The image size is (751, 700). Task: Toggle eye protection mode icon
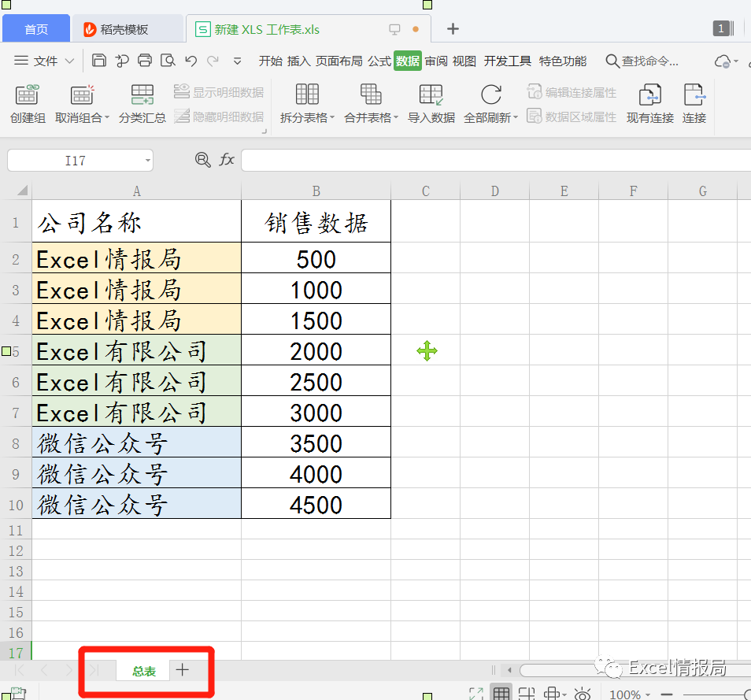pos(583,693)
